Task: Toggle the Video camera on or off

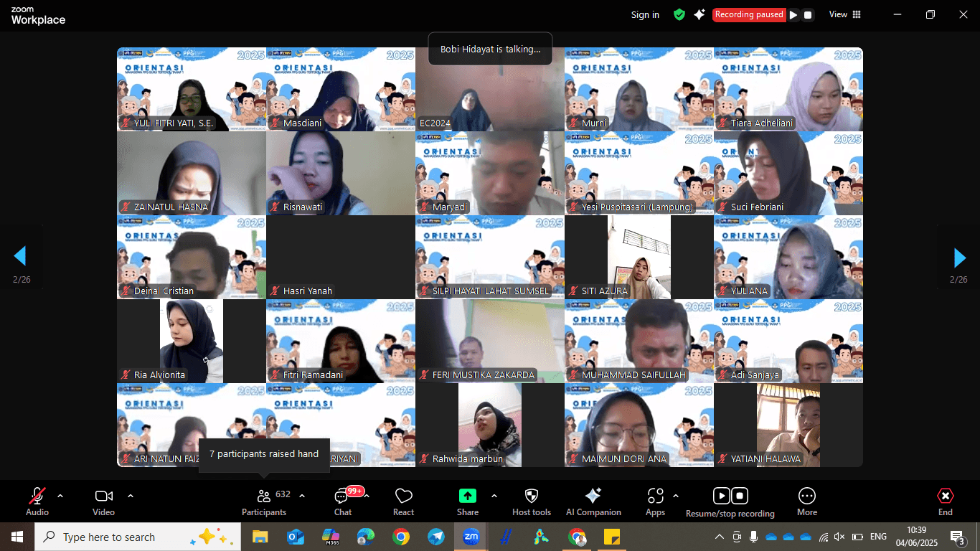Action: point(103,496)
